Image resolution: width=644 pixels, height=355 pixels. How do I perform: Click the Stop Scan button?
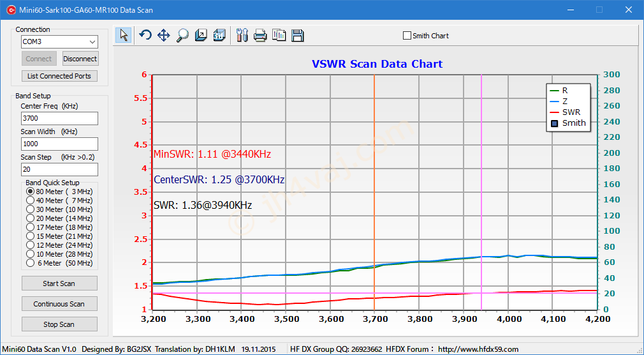point(59,324)
